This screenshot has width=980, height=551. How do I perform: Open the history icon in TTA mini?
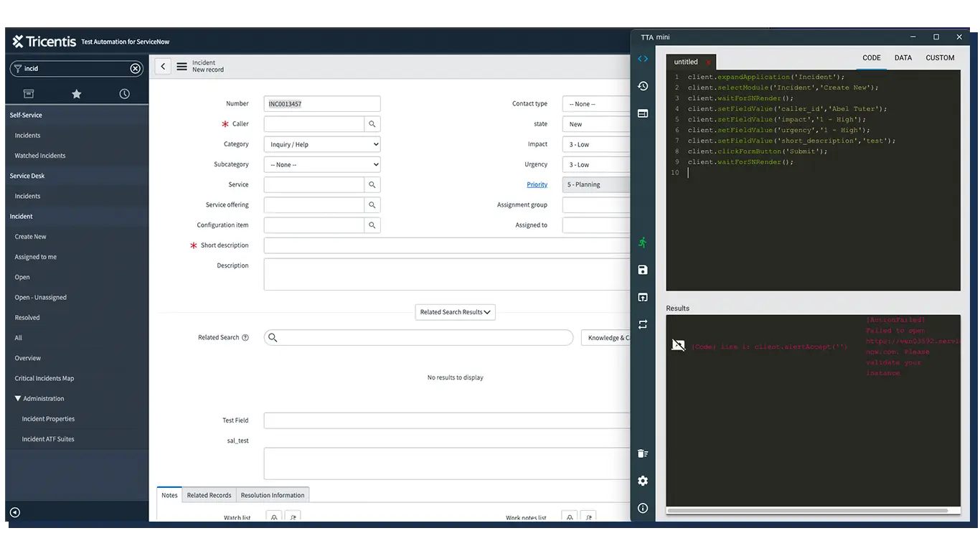(643, 86)
